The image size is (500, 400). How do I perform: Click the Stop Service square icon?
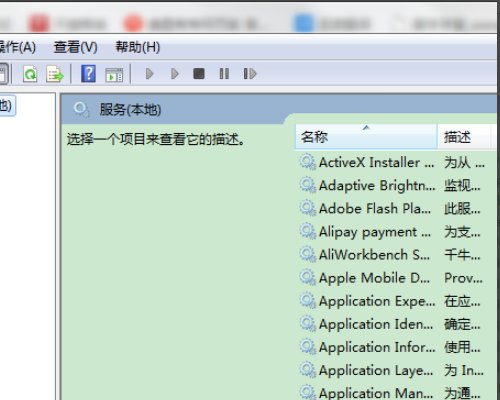[199, 74]
